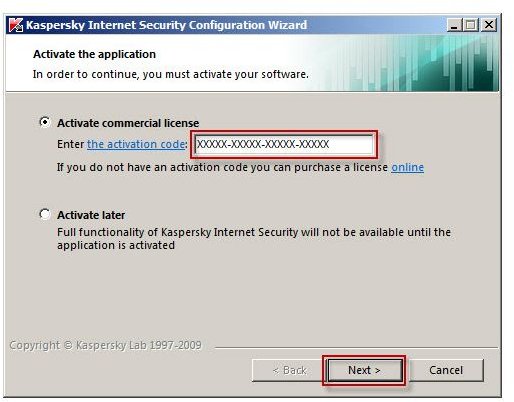Focus the activation code input field

[x=284, y=144]
